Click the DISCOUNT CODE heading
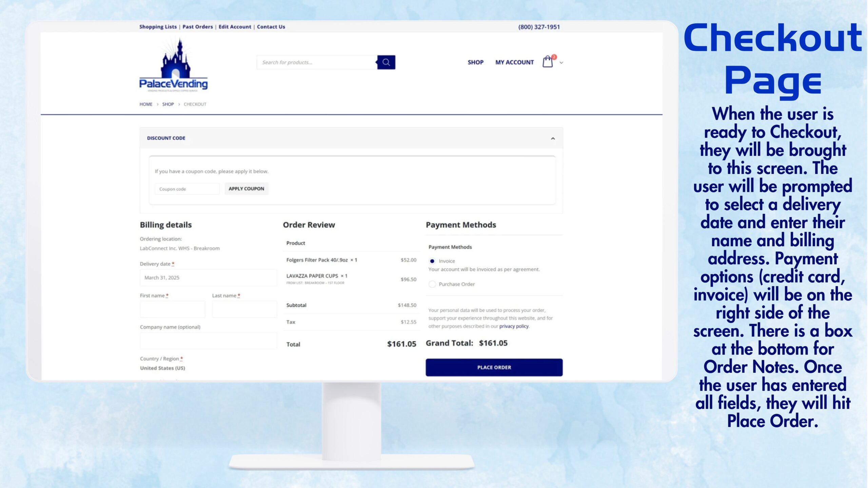This screenshot has height=488, width=868. pyautogui.click(x=166, y=138)
